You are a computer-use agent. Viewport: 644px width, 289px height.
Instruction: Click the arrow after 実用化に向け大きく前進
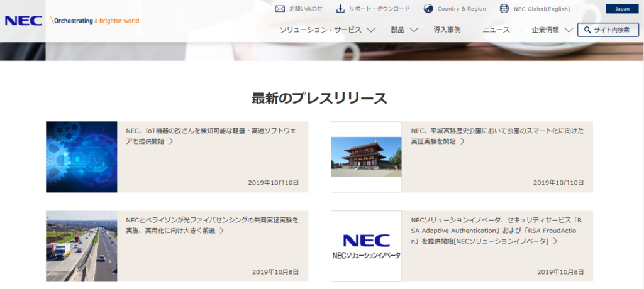click(222, 231)
